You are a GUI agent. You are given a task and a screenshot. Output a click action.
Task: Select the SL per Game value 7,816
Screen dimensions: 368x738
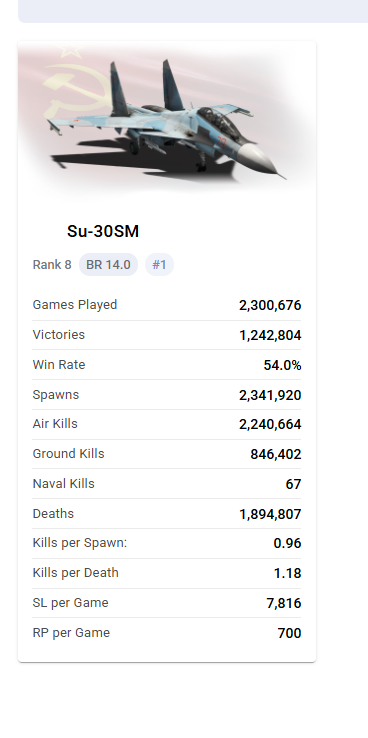click(x=284, y=603)
